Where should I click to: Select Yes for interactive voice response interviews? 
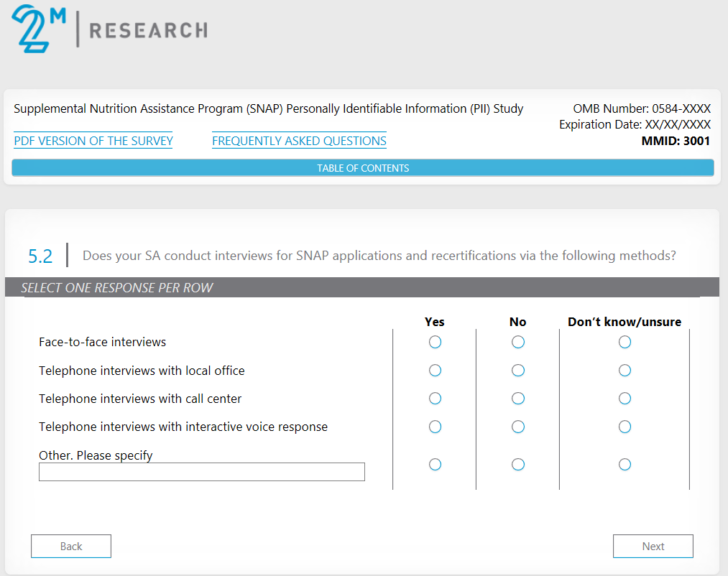(435, 427)
